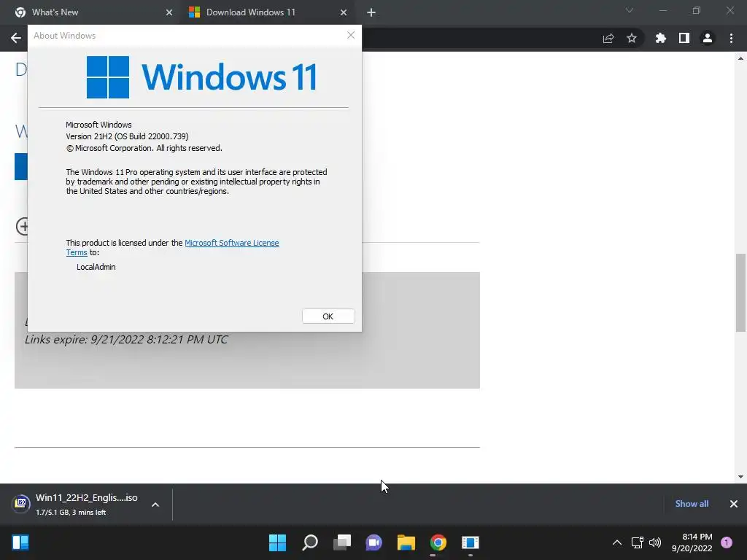
Task: Click the LocalAdmin licensee name
Action: [96, 267]
